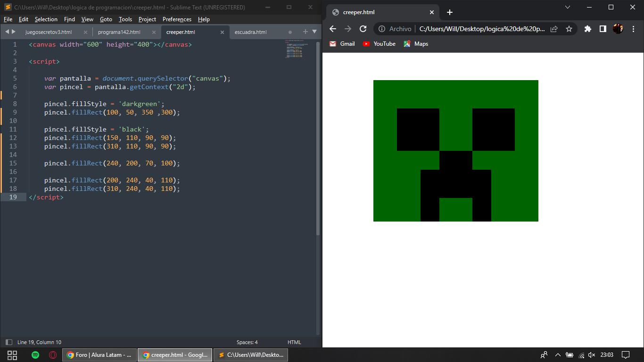Open Chrome three-dot menu
Image resolution: width=644 pixels, height=362 pixels.
click(x=633, y=29)
